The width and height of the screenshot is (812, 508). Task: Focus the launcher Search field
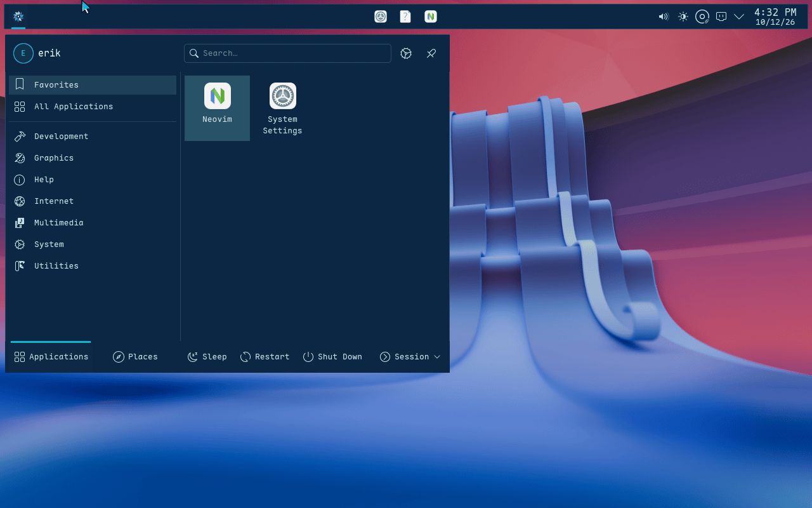click(287, 53)
